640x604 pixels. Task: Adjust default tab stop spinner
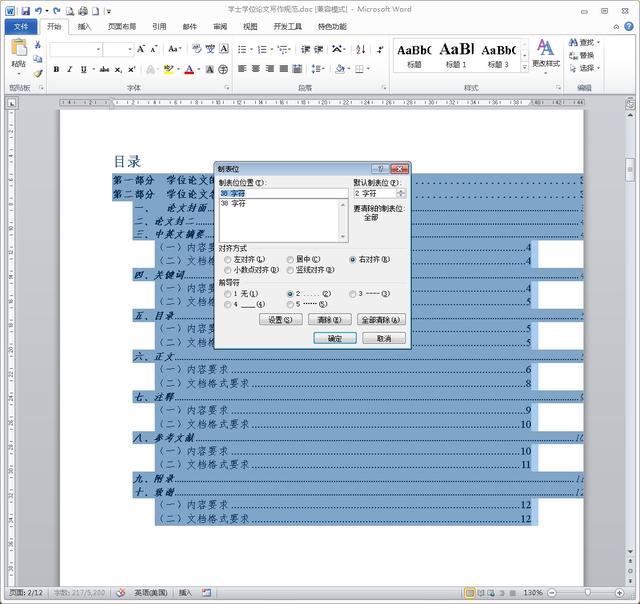(x=401, y=193)
